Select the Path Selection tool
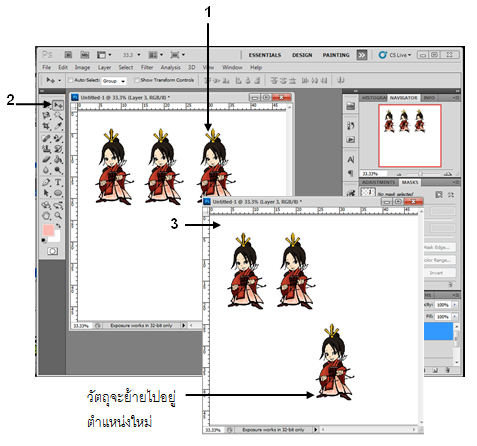 (x=46, y=193)
